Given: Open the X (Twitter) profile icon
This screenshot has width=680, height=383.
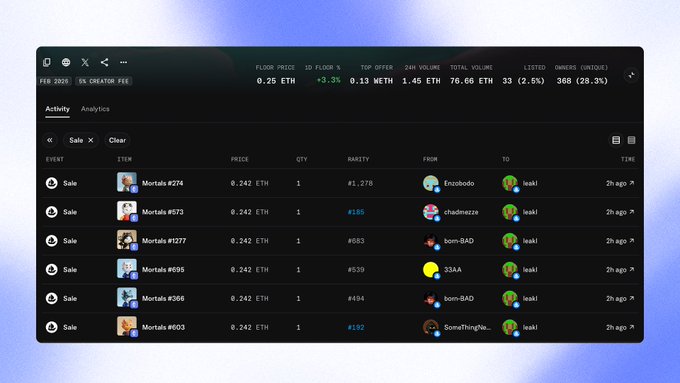Looking at the screenshot, I should (x=85, y=62).
